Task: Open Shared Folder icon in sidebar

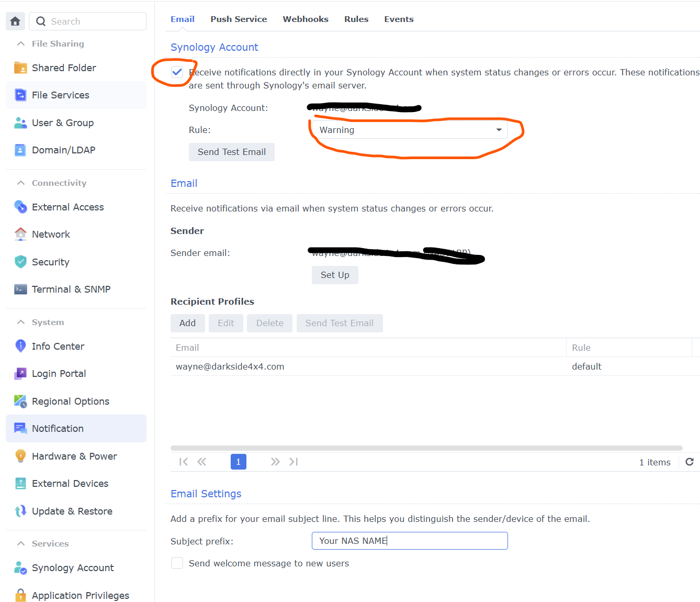Action: click(x=20, y=68)
